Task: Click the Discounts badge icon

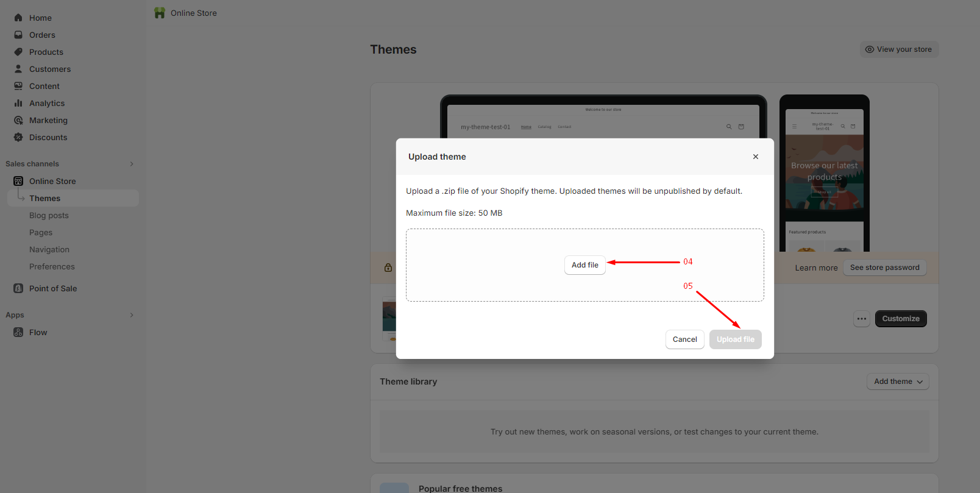Action: 18,137
